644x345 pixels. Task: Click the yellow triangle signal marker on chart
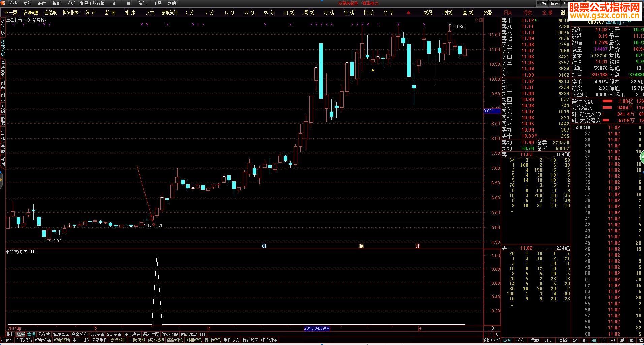373,70
